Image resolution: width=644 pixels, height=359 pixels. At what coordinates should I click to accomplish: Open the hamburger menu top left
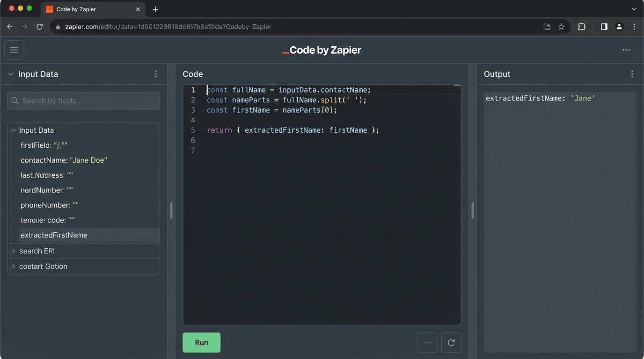click(x=14, y=50)
